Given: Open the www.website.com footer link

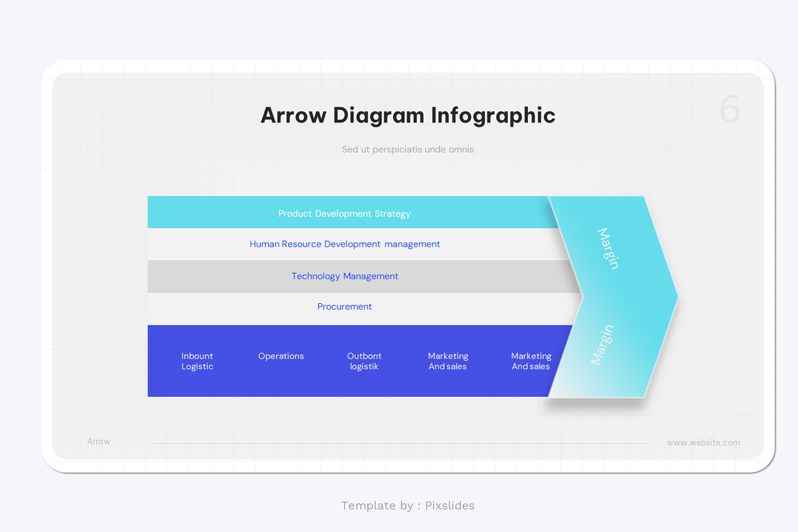Looking at the screenshot, I should [704, 442].
